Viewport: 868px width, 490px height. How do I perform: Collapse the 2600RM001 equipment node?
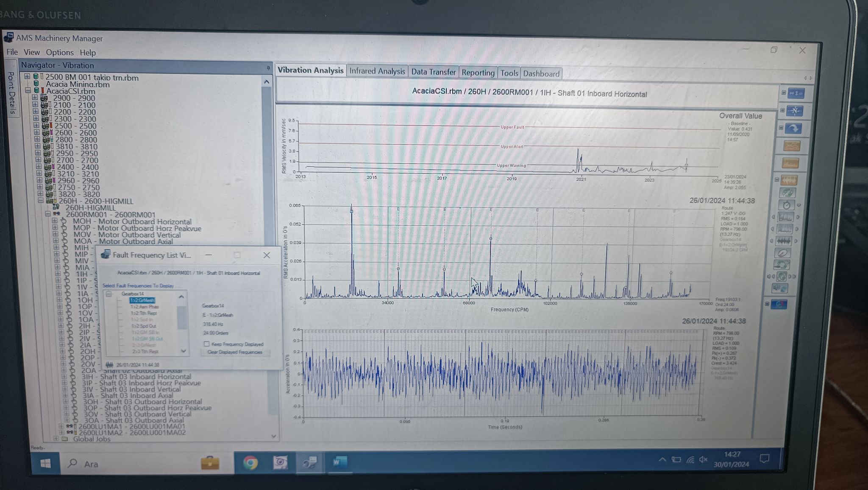[x=48, y=214]
